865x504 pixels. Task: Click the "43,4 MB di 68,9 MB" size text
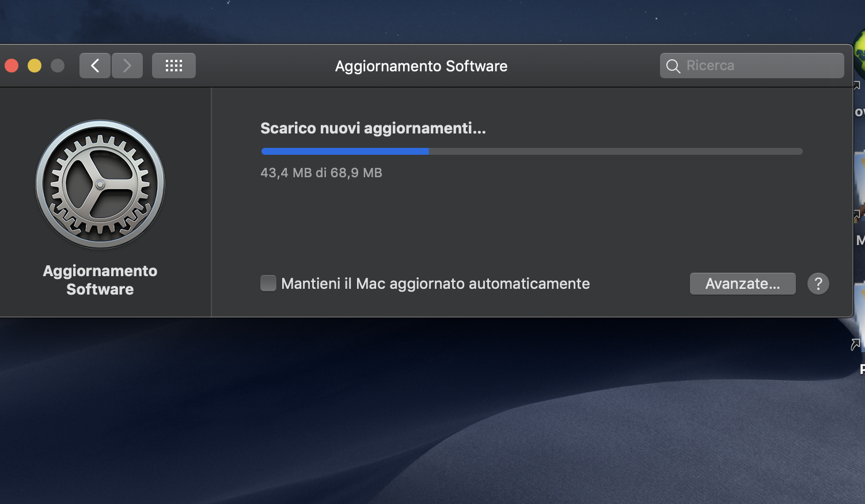coord(321,173)
